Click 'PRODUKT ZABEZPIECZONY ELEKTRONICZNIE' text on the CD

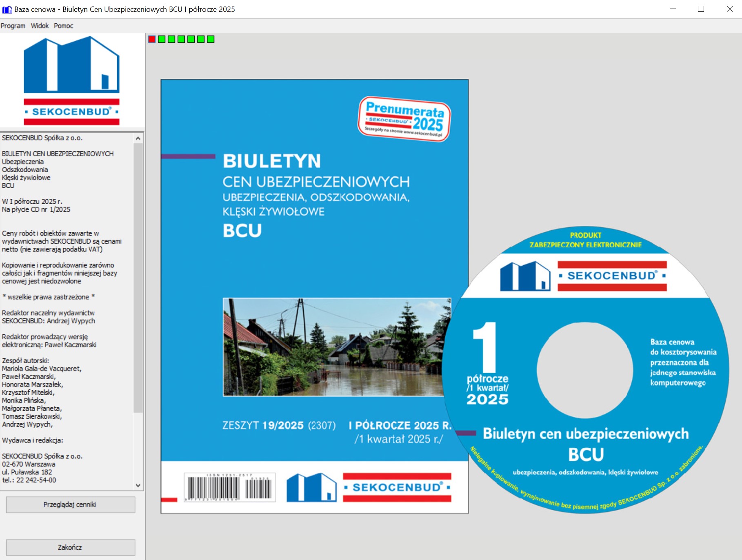(x=586, y=240)
